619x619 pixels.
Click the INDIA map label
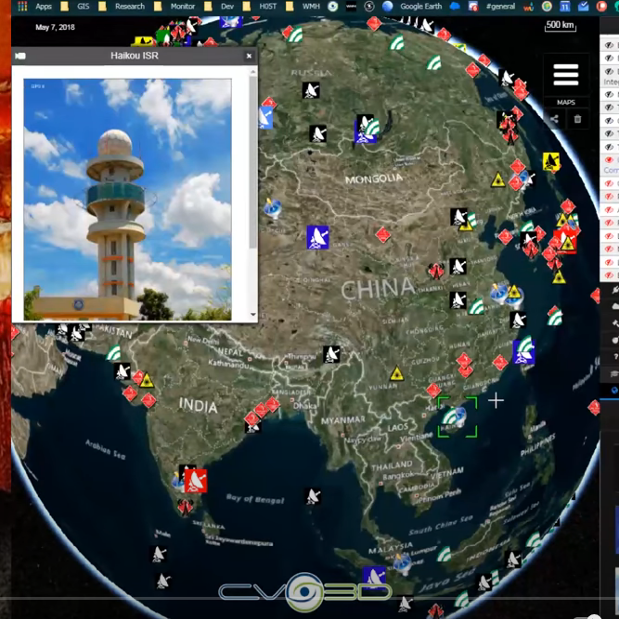(198, 405)
